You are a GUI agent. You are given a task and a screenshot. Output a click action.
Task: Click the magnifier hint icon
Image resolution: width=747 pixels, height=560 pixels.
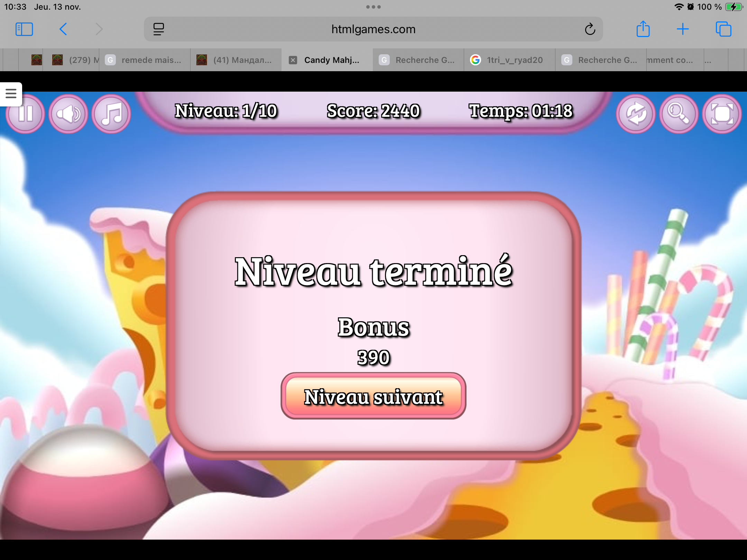(679, 114)
